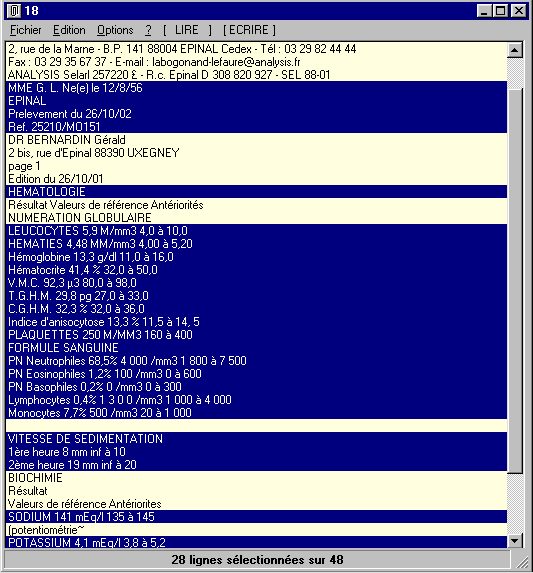This screenshot has width=533, height=573.
Task: Open the Edition menu
Action: (69, 30)
